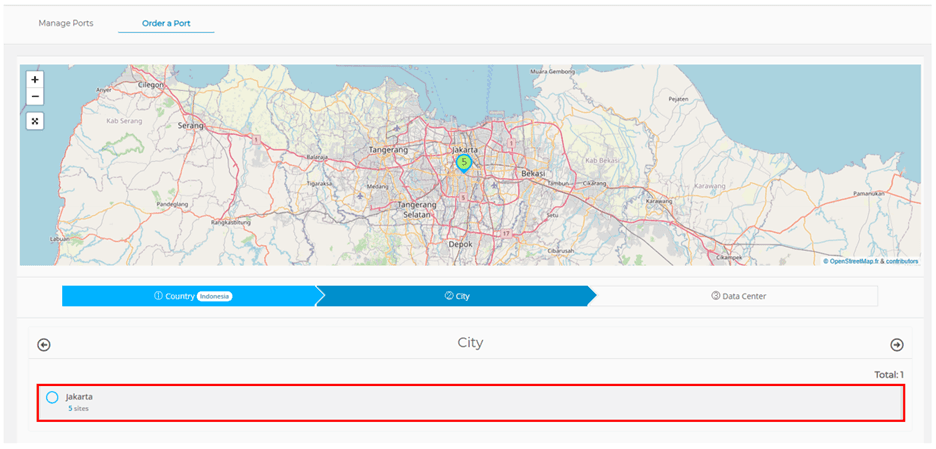The width and height of the screenshot is (936, 449).
Task: Click the Jakarta city name in list
Action: tap(79, 396)
